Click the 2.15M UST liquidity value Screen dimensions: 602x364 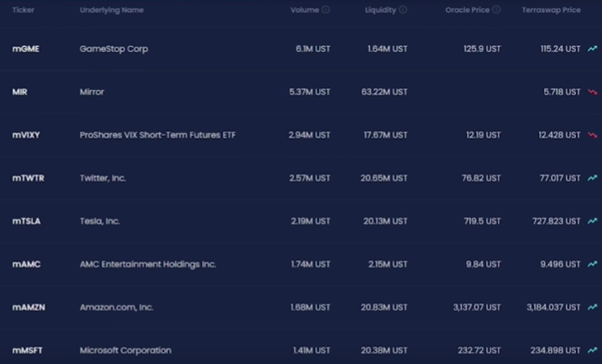(388, 264)
